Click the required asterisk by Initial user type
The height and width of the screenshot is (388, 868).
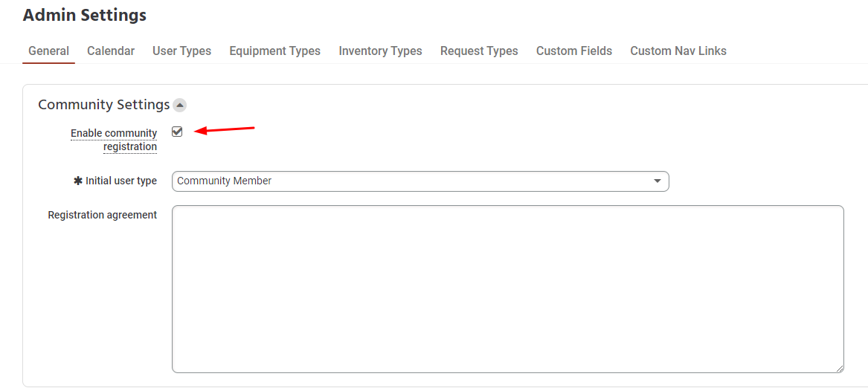(78, 181)
